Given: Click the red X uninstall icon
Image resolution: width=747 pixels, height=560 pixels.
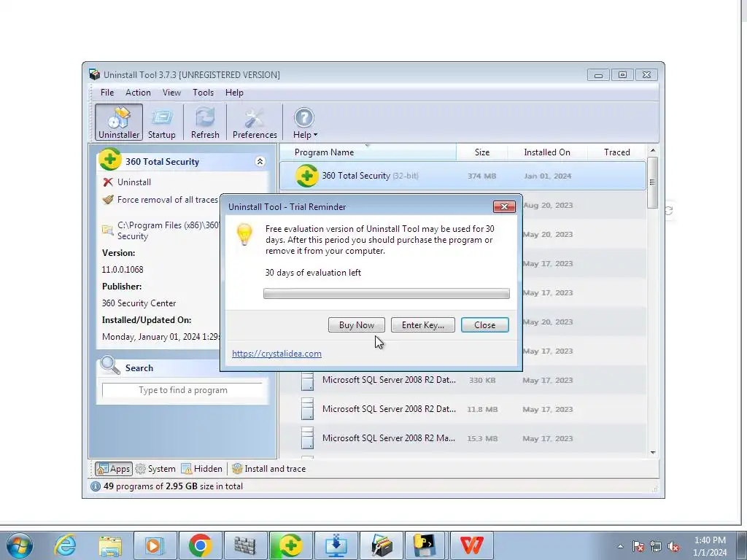Looking at the screenshot, I should (108, 182).
